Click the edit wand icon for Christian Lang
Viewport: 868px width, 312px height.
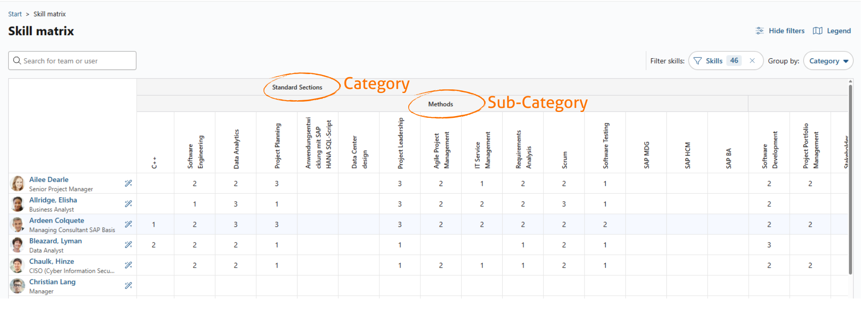128,286
